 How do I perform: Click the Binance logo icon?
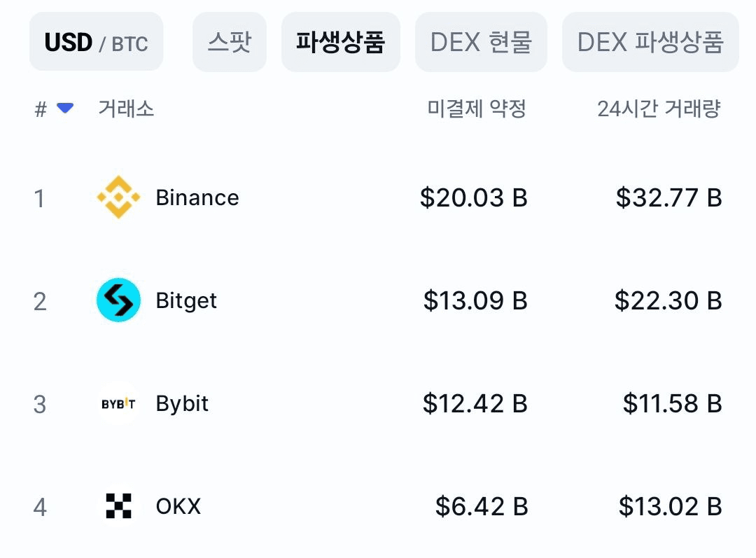(x=118, y=197)
